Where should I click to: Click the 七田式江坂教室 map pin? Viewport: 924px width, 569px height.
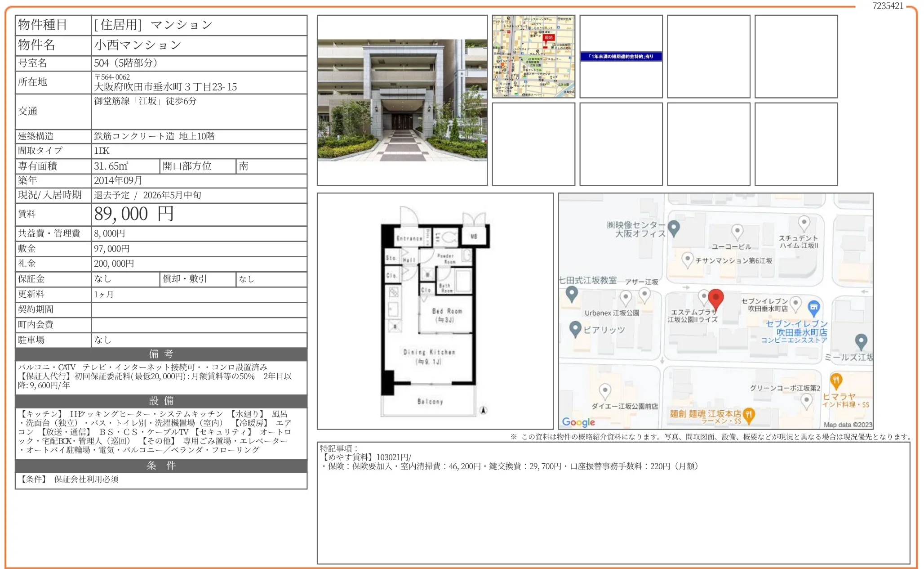pyautogui.click(x=571, y=294)
